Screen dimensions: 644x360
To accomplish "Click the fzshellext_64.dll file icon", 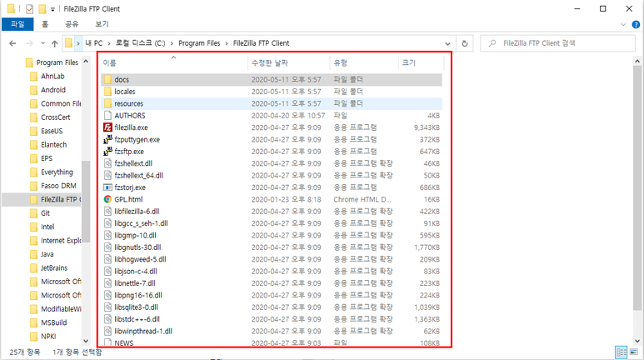I will click(107, 176).
